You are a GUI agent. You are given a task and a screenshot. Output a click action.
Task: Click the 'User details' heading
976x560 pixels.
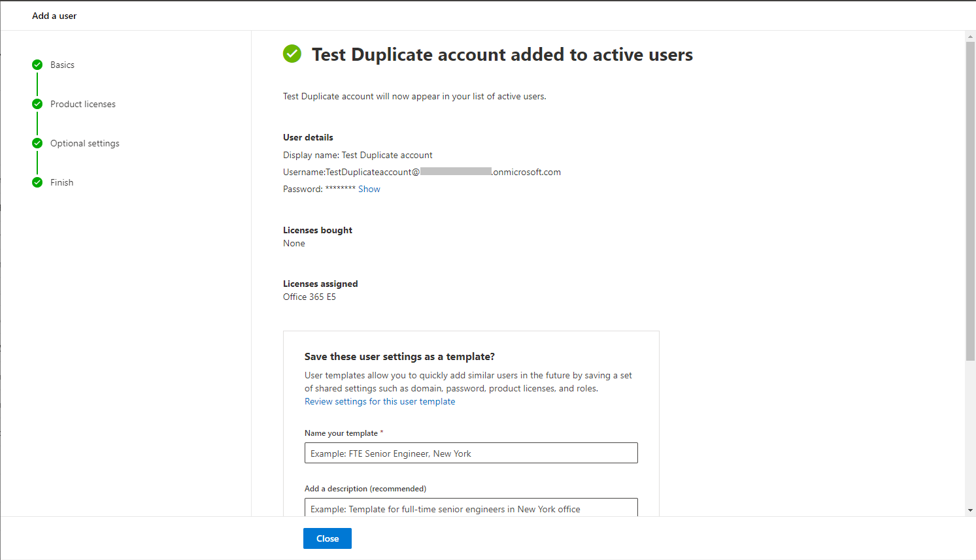pyautogui.click(x=308, y=137)
